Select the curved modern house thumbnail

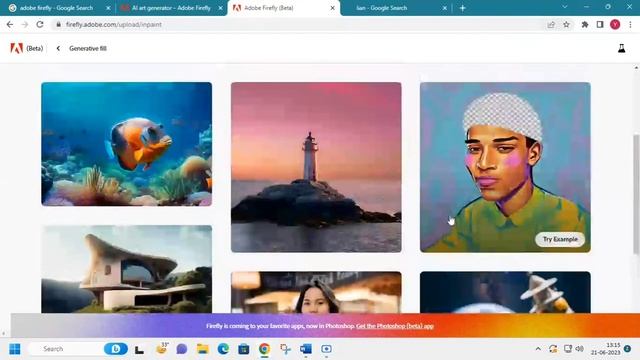(127, 269)
